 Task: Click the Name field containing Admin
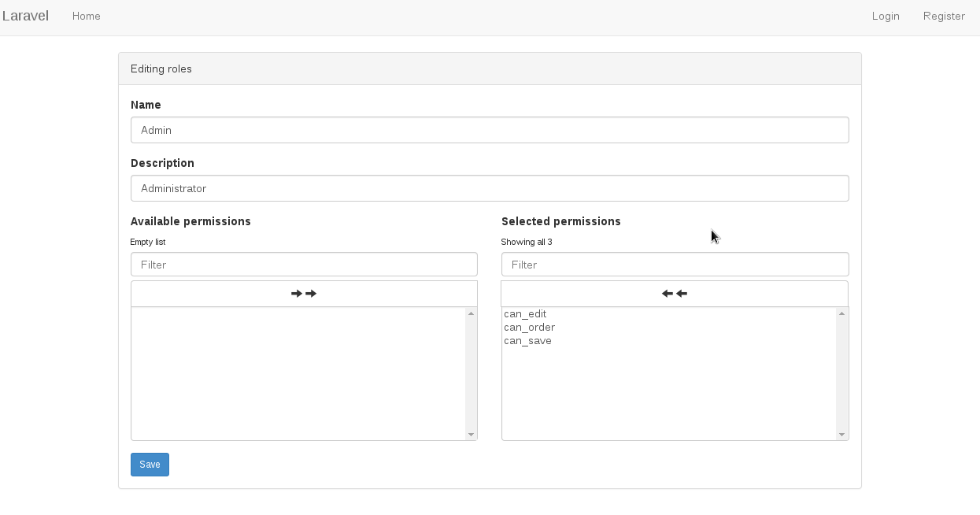coord(490,129)
